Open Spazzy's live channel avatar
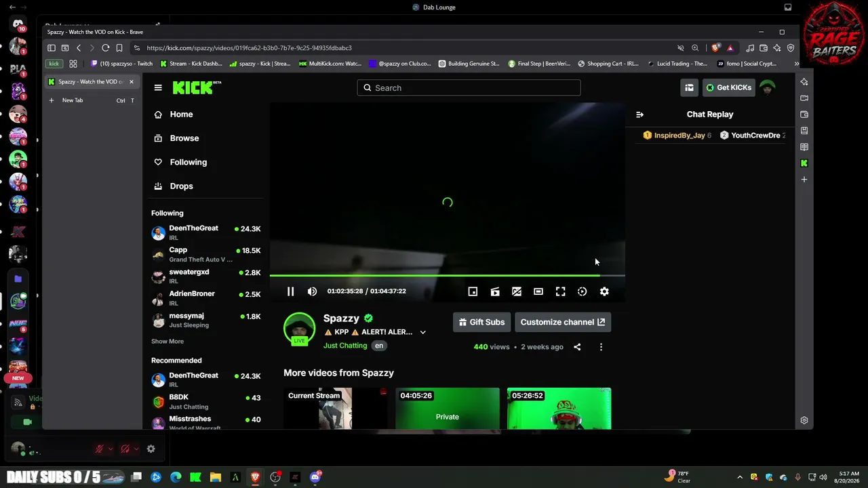 tap(299, 329)
